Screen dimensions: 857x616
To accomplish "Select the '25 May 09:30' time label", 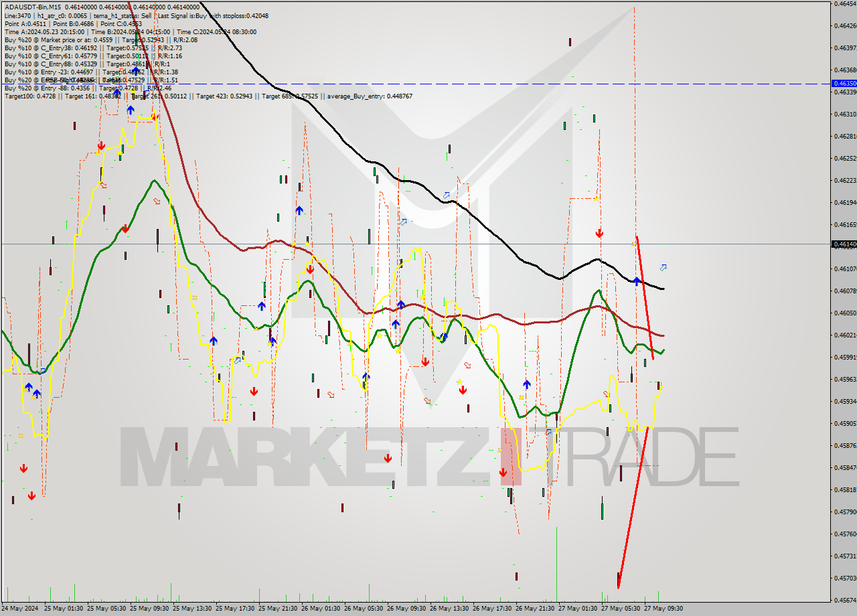I will (149, 609).
